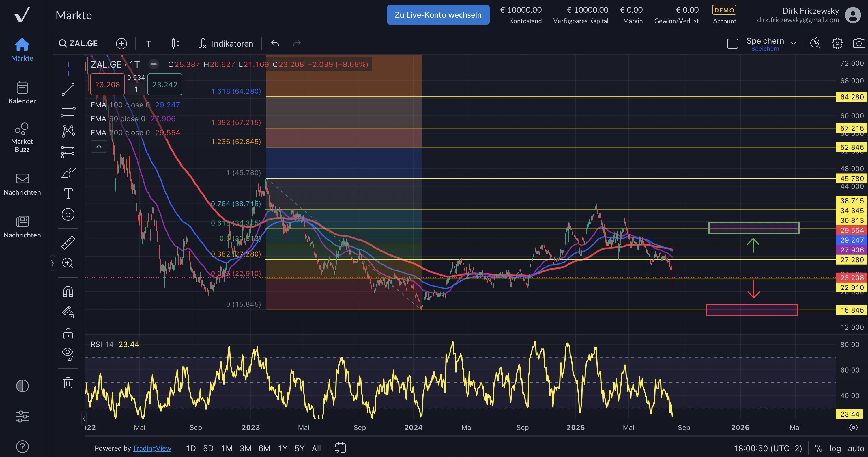Open chart settings gear icon

837,44
